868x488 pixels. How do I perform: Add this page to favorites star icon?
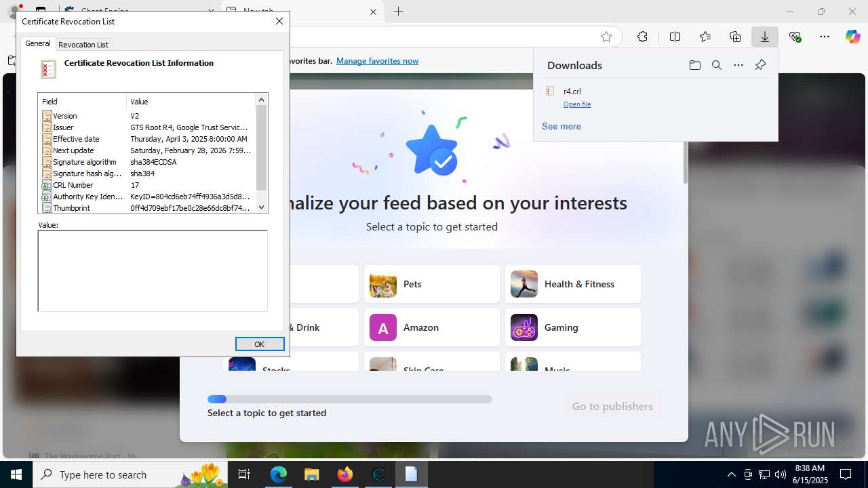tap(606, 37)
